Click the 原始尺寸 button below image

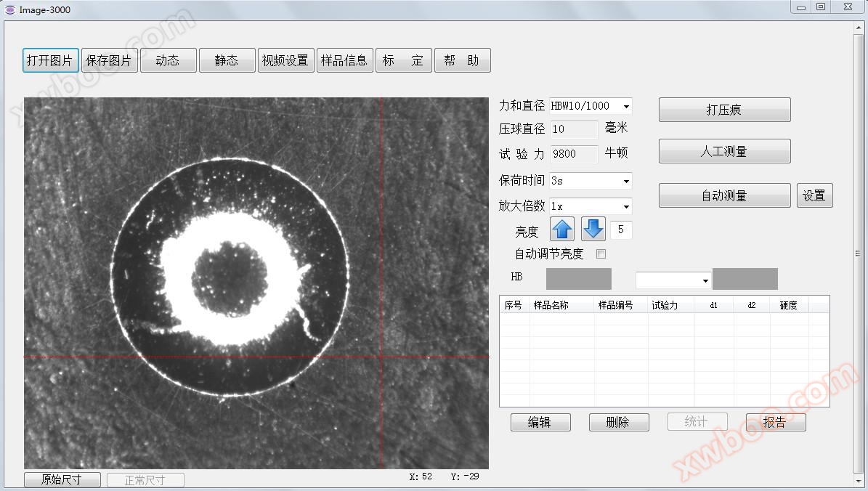(62, 480)
